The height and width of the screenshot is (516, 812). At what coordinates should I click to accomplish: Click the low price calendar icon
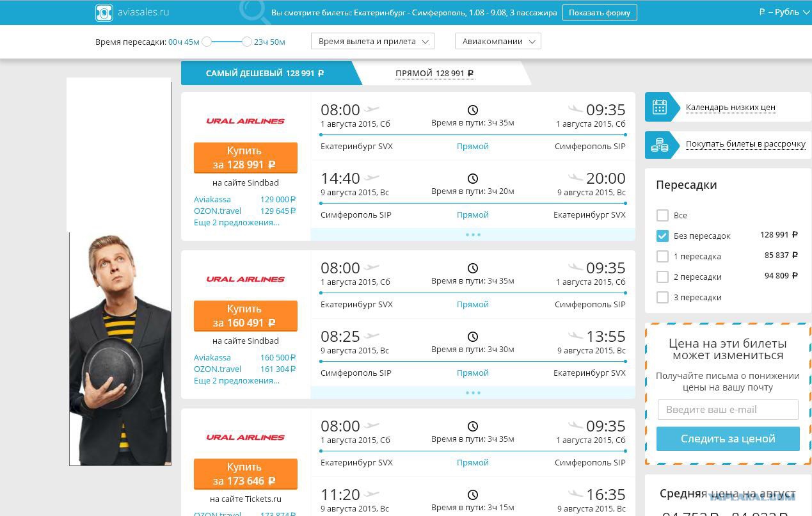(x=660, y=108)
